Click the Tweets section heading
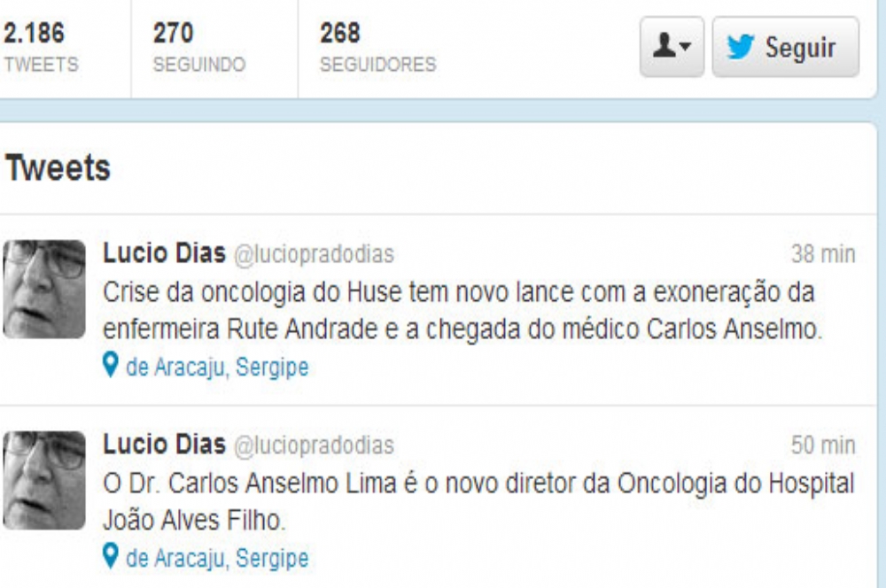 [x=58, y=167]
